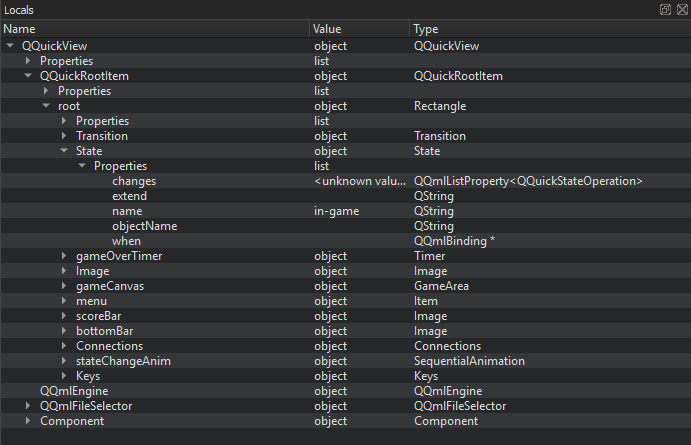Expand the gameOverTimer node
The height and width of the screenshot is (445, 691).
tap(64, 256)
